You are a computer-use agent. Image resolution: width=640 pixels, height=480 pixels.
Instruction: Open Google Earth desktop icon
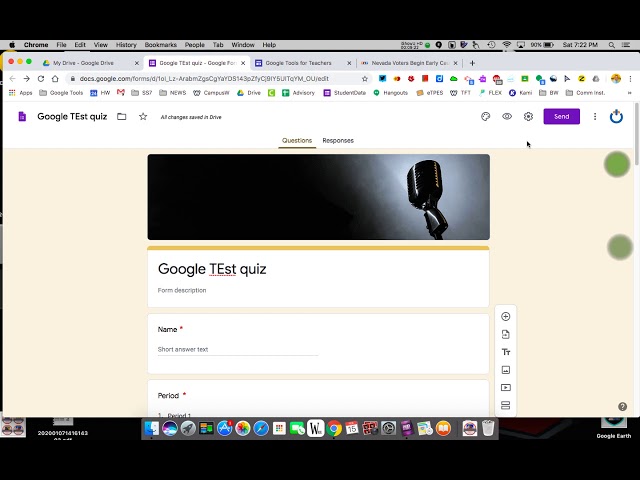(x=613, y=428)
